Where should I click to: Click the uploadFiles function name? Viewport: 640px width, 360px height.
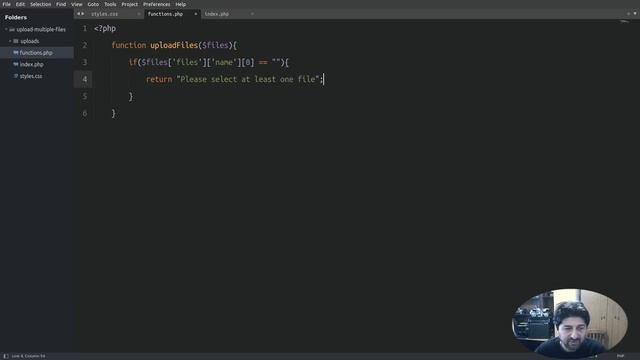pos(174,45)
